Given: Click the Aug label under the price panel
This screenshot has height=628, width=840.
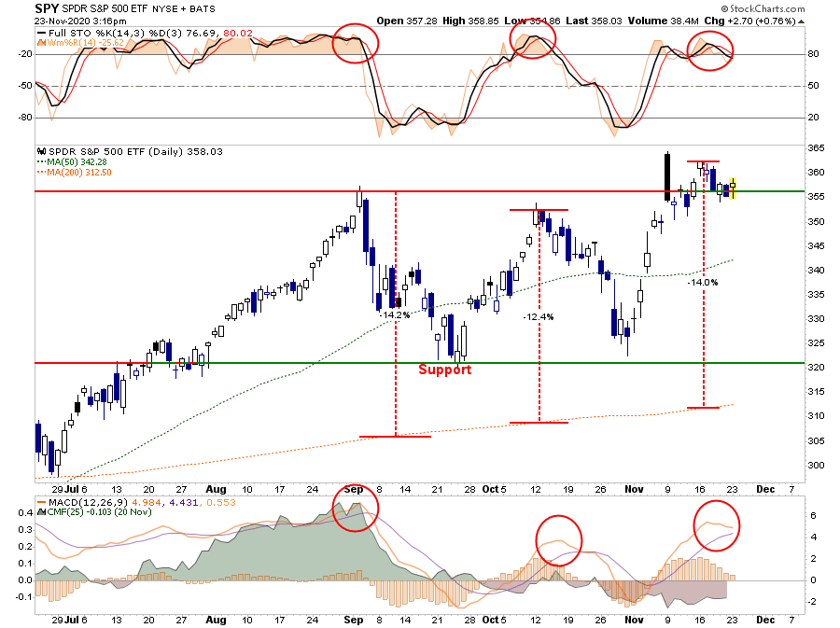Looking at the screenshot, I should tap(216, 489).
